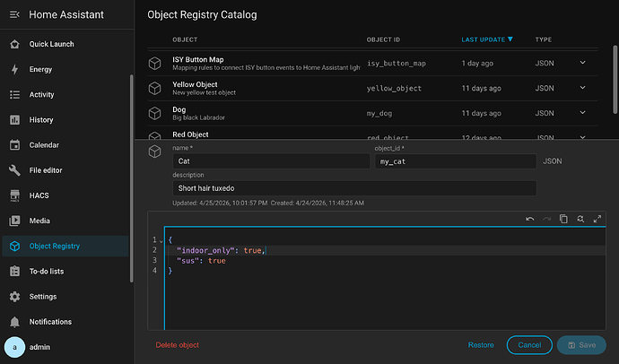Go to the Activity page
The height and width of the screenshot is (364, 619).
click(x=41, y=95)
